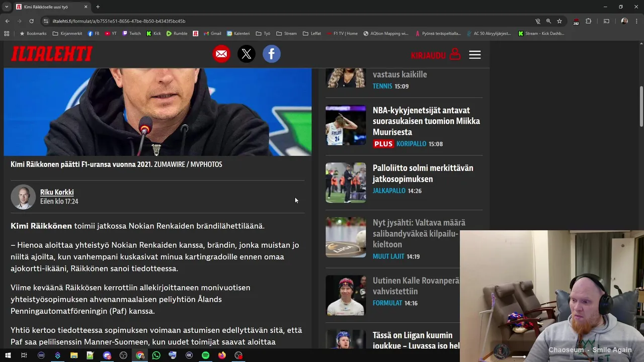Open Palloliitto solmi merkittävän jatkosopimuksen article
Screen dimensions: 644x362
coord(423,173)
